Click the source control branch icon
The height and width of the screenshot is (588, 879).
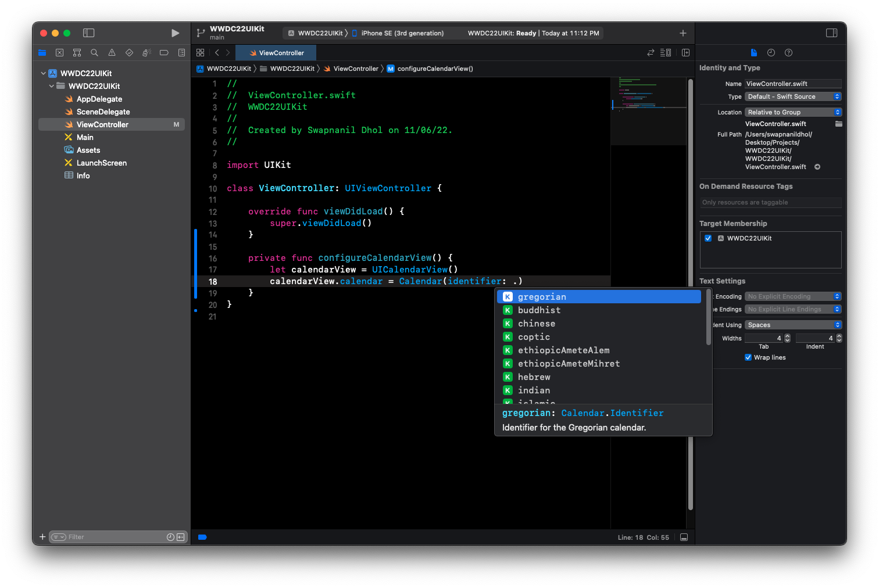(x=201, y=33)
